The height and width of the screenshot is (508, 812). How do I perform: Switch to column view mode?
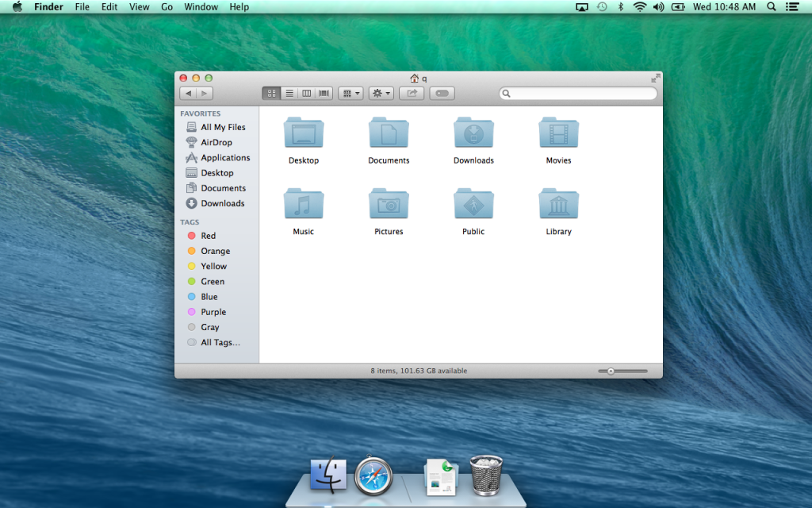pyautogui.click(x=307, y=94)
